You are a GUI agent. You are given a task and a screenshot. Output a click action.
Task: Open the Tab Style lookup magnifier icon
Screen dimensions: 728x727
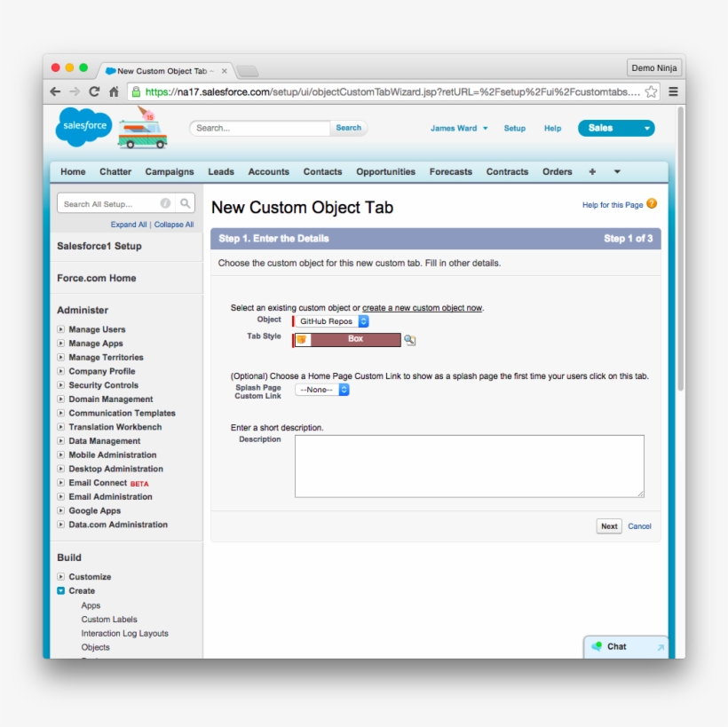click(x=409, y=337)
